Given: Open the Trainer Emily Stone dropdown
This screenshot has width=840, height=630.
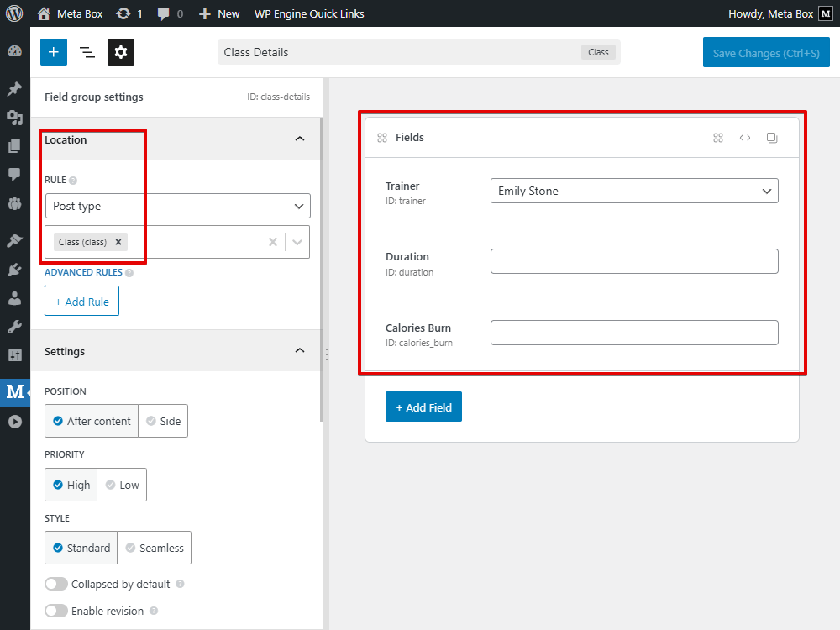Looking at the screenshot, I should 634,191.
